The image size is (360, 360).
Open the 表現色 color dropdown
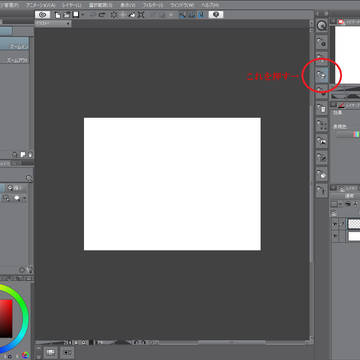[348, 134]
